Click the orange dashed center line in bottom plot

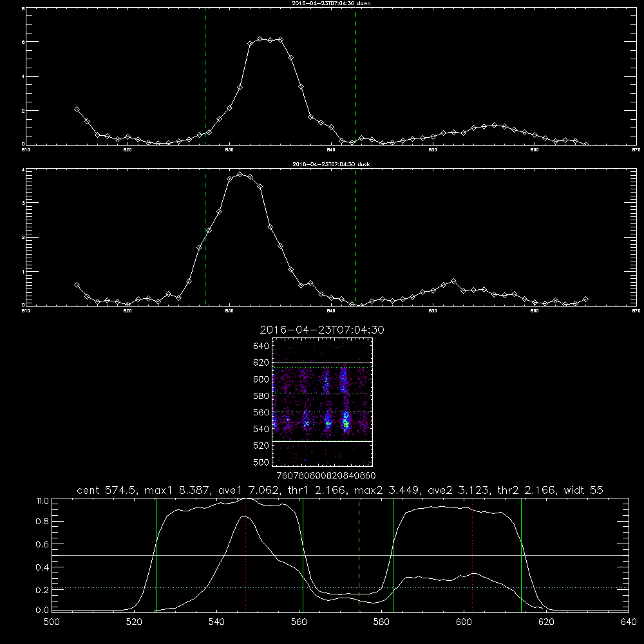[359, 555]
